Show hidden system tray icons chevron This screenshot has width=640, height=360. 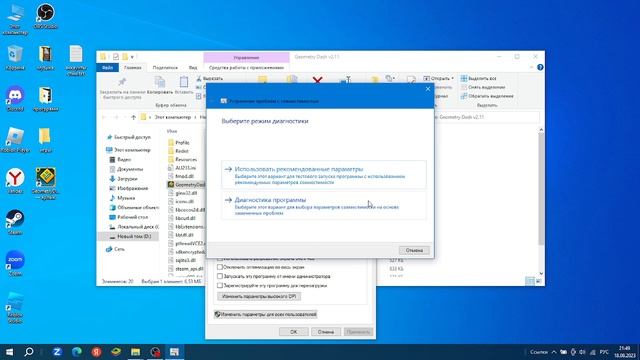pos(554,352)
